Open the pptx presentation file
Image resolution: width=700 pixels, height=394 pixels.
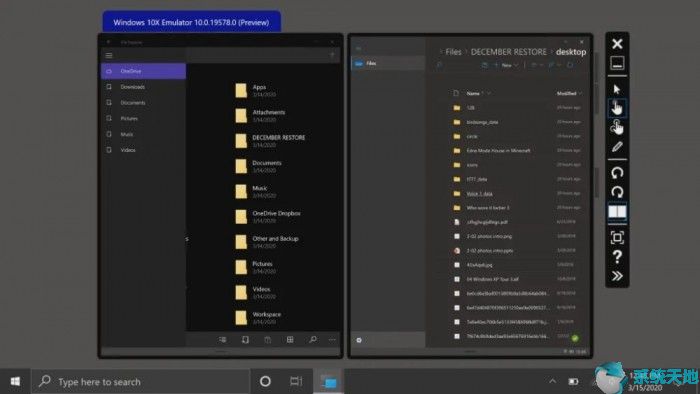[x=517, y=250]
